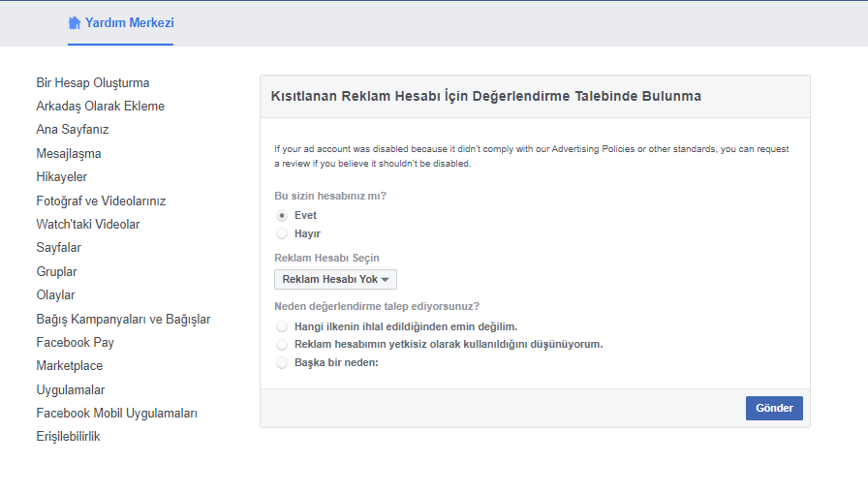868x494 pixels.
Task: Open the Yardım Merkezi tab
Action: pyautogui.click(x=129, y=23)
